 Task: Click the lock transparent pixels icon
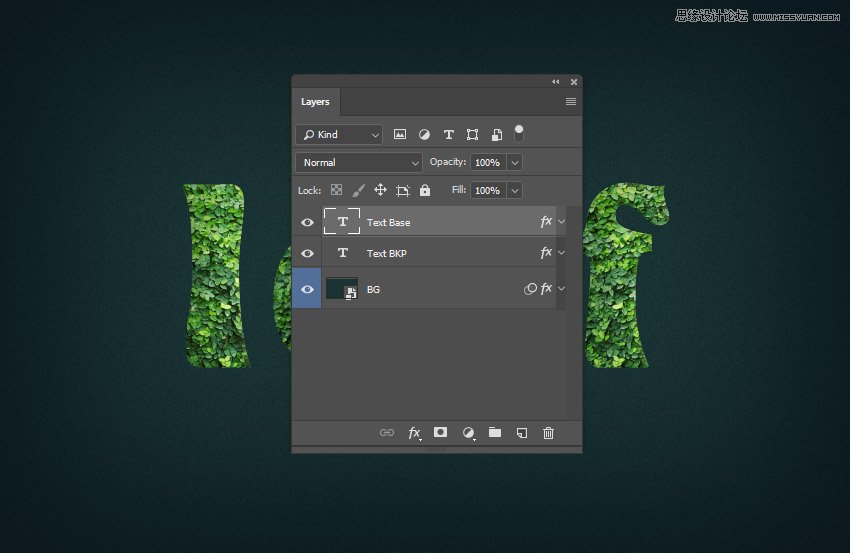point(337,190)
